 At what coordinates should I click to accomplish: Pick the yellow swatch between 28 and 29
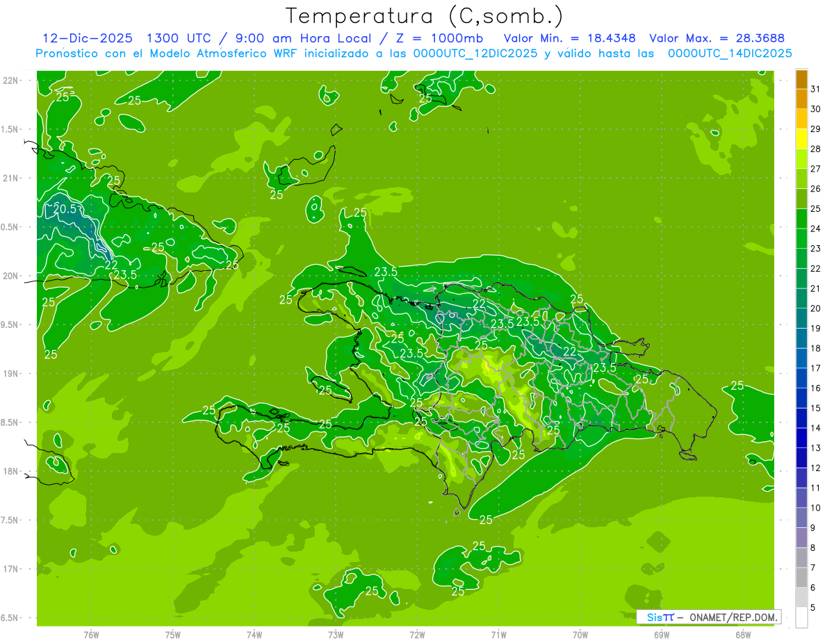801,139
